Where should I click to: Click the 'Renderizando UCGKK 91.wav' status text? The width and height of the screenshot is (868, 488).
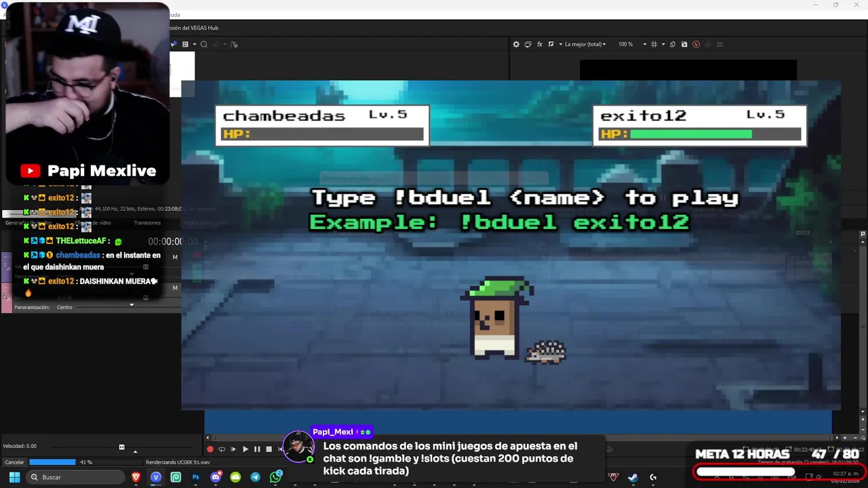(178, 462)
